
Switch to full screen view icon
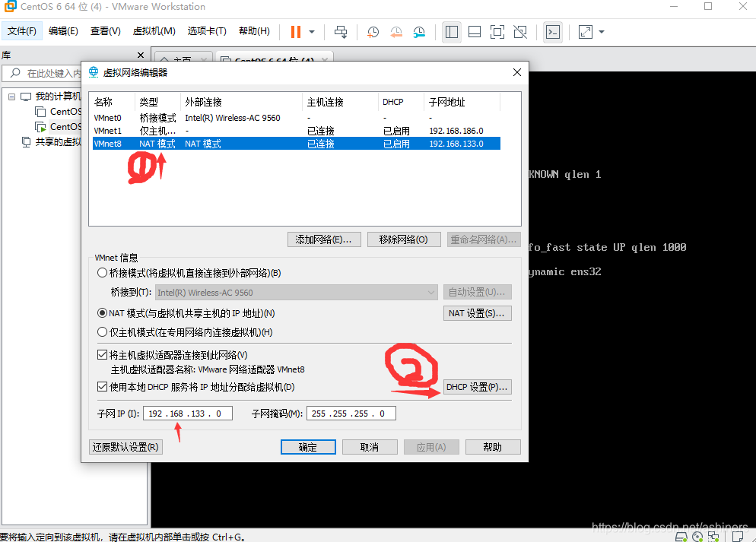point(497,32)
